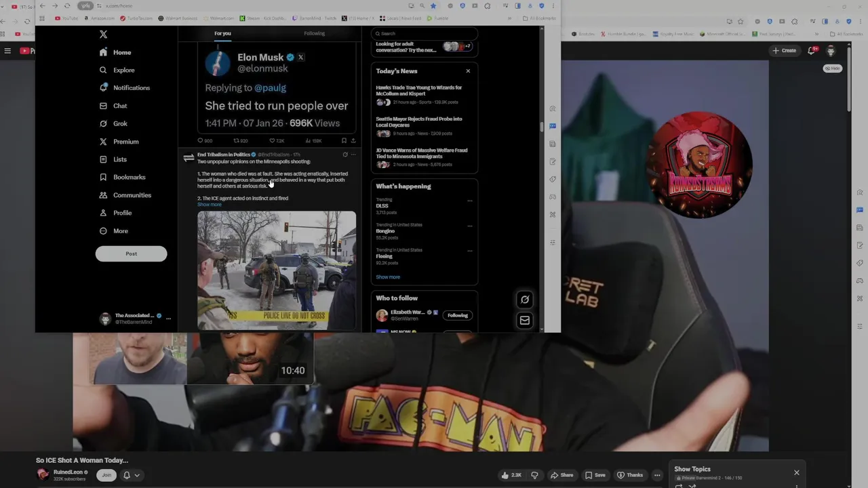Screen dimensions: 868x488
Task: Open Profile in X sidebar
Action: point(115,213)
